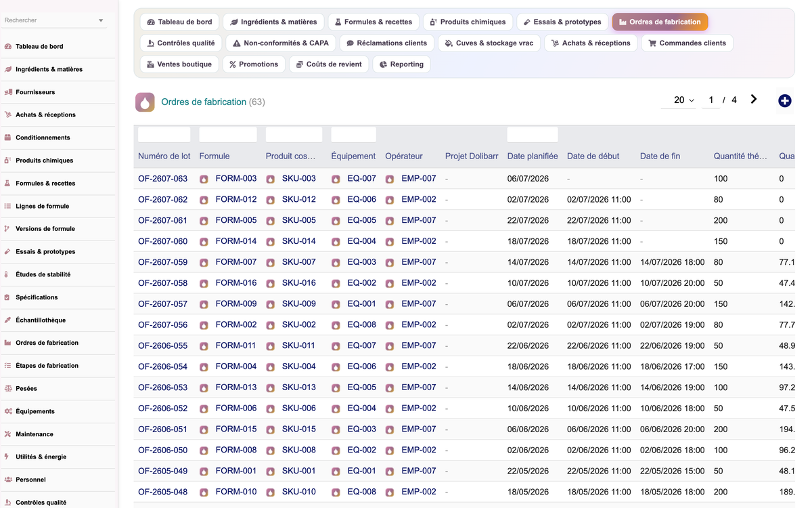Switch to the Produits chimiques tab
812x508 pixels.
(x=468, y=22)
